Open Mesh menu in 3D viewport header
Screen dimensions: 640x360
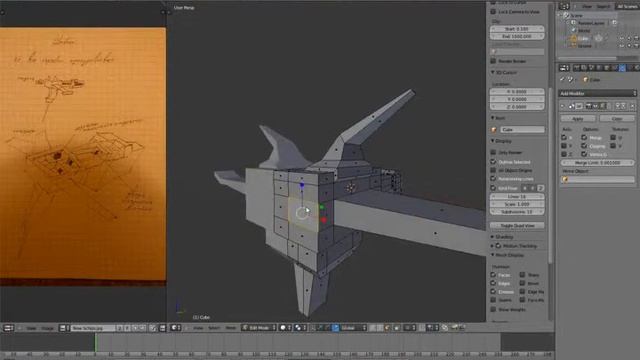pyautogui.click(x=231, y=328)
